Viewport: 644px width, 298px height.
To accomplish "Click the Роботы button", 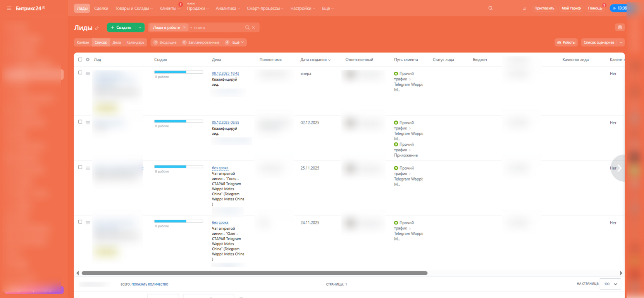I will pyautogui.click(x=566, y=43).
